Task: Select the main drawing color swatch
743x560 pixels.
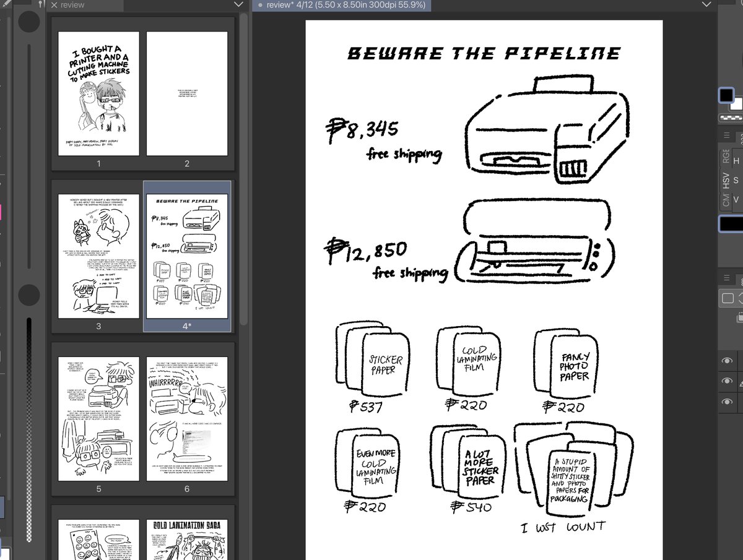Action: pos(726,95)
